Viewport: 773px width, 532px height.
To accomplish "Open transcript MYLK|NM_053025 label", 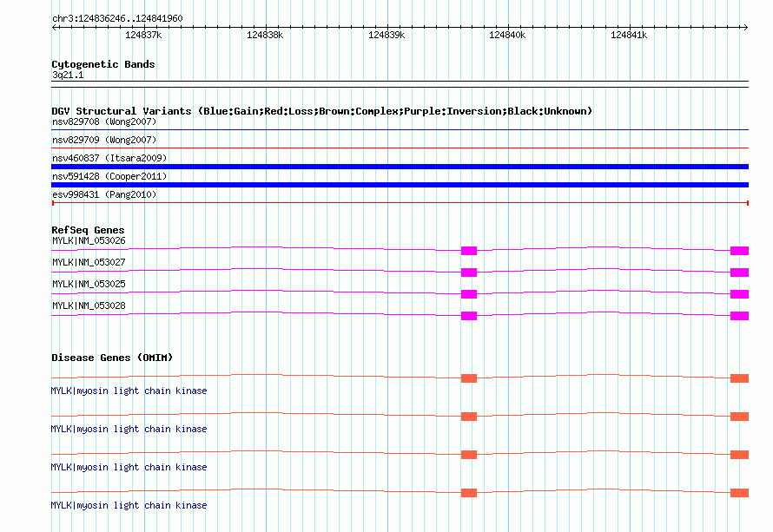I will point(89,285).
